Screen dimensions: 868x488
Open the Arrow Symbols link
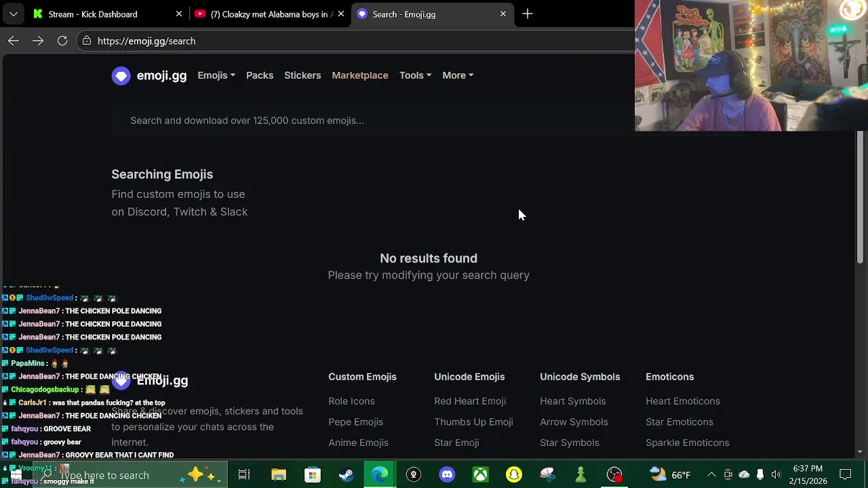(x=574, y=422)
